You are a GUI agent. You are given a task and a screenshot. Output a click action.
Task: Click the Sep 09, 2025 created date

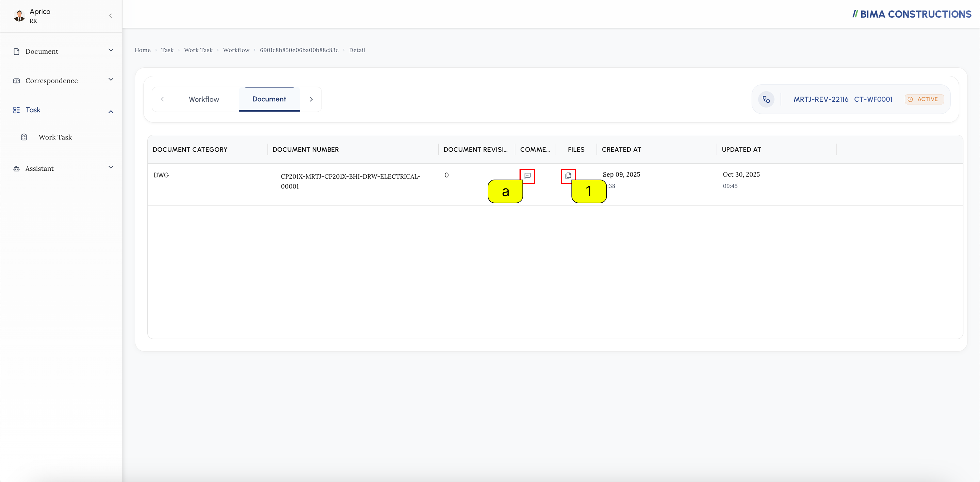click(621, 174)
